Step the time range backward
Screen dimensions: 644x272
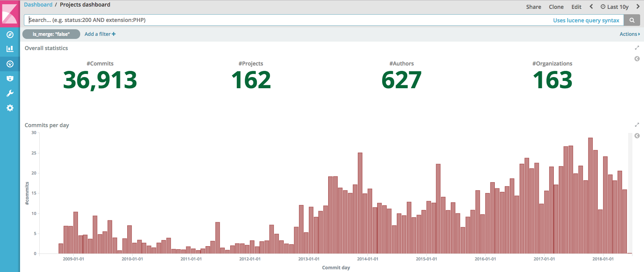click(x=591, y=7)
